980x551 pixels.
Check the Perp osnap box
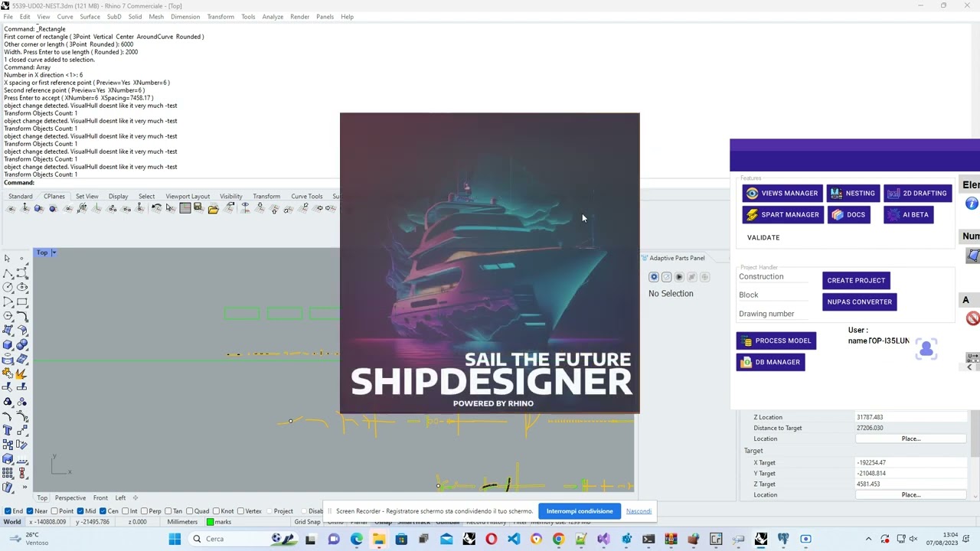(x=144, y=511)
